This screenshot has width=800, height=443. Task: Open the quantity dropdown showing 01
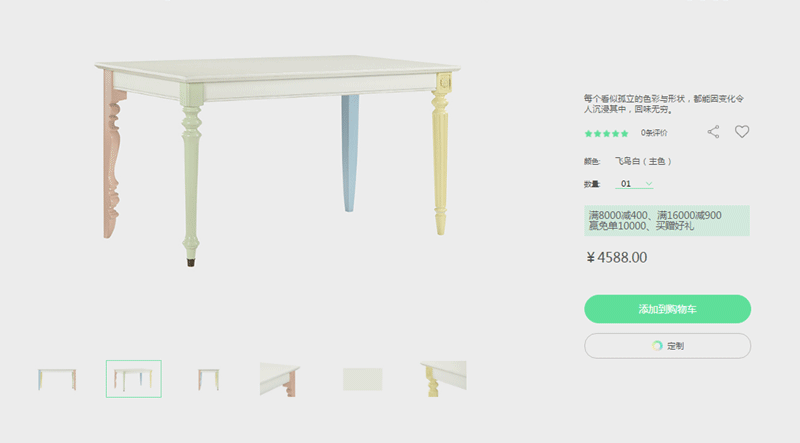pos(634,184)
